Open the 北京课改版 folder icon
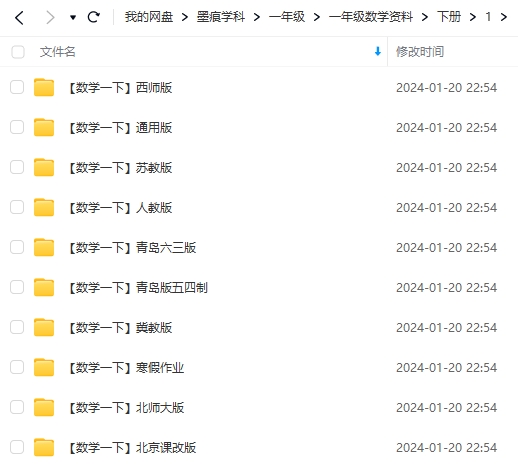This screenshot has height=465, width=518. [44, 447]
